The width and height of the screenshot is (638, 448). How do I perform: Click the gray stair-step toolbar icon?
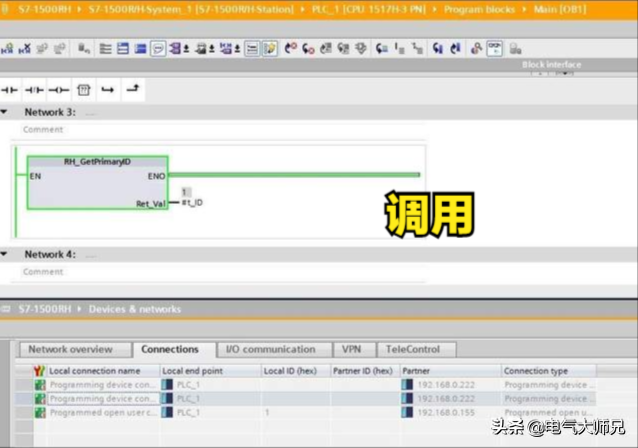coord(417,49)
